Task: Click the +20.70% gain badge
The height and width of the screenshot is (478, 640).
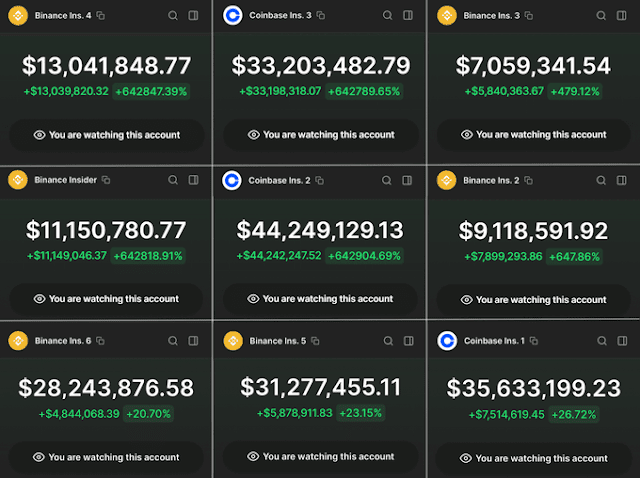Action: coord(149,414)
